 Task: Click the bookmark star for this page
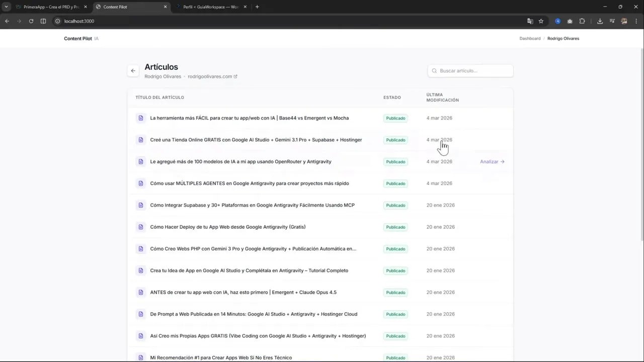(541, 21)
